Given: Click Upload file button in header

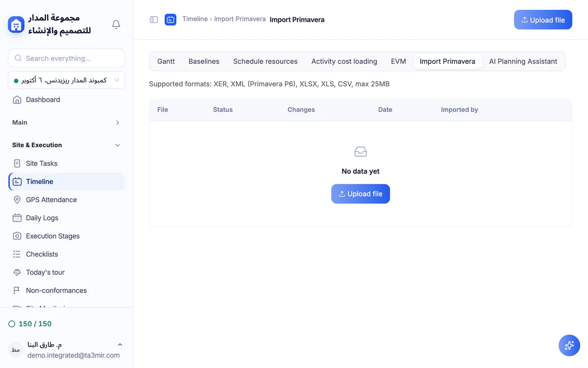Looking at the screenshot, I should tap(543, 20).
